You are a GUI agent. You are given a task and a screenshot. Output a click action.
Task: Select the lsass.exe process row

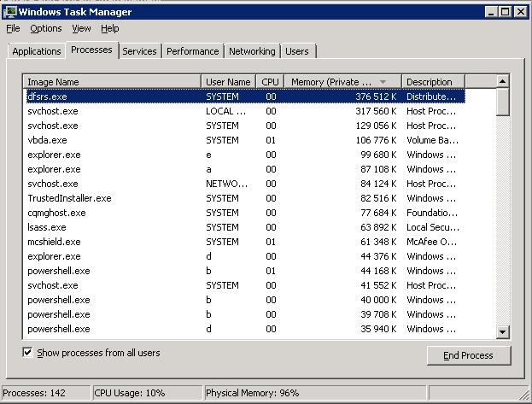[x=47, y=227]
